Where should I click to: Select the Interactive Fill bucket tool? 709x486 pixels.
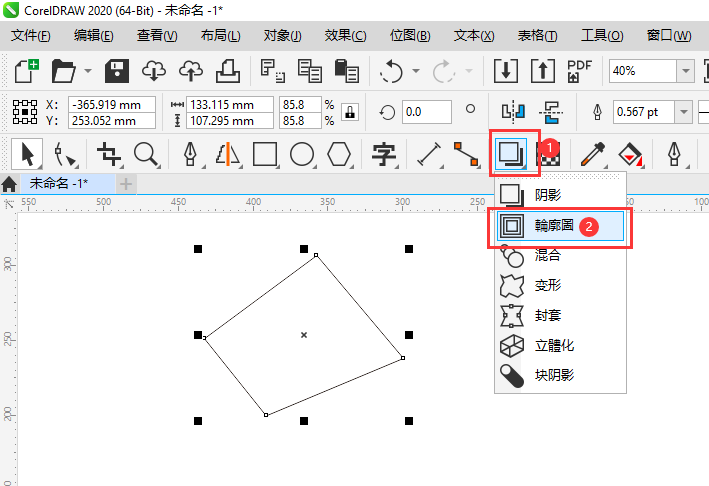coord(630,155)
